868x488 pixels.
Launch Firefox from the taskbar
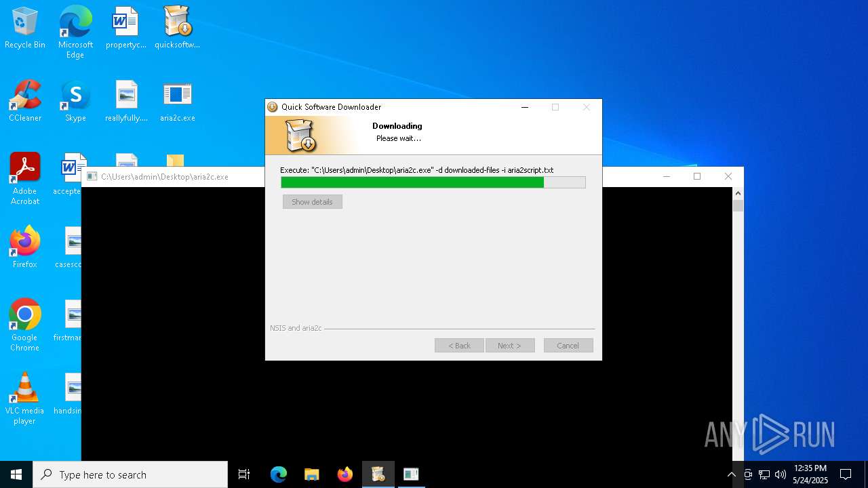pos(344,474)
